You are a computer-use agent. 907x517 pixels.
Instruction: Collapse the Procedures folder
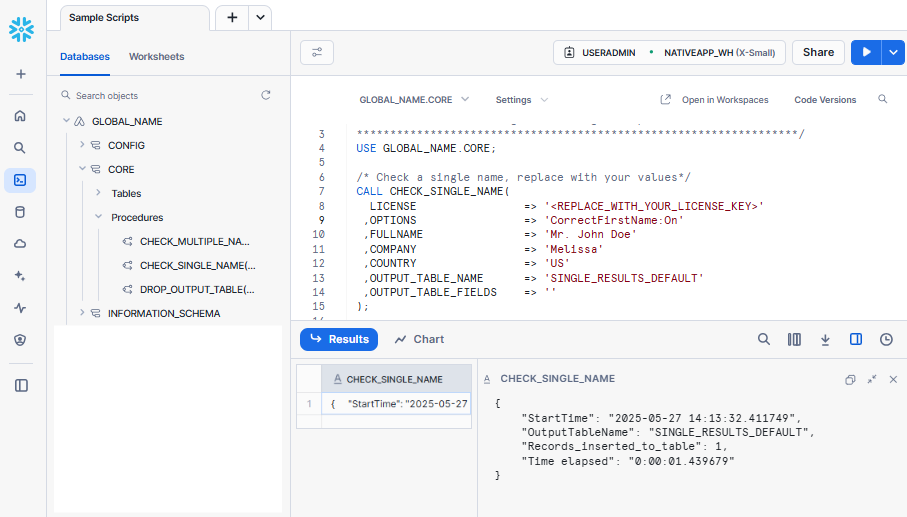click(98, 217)
